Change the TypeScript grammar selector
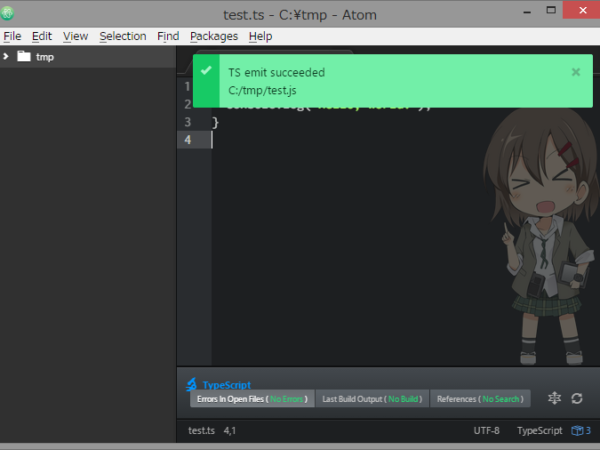 tap(540, 430)
